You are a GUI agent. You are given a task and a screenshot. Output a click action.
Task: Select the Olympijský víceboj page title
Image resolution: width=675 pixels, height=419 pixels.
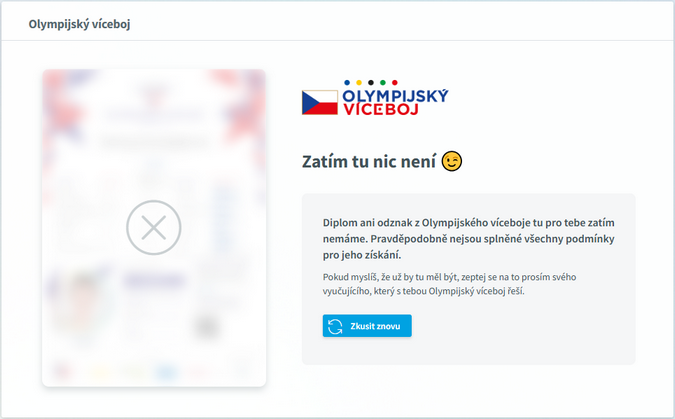pyautogui.click(x=79, y=24)
